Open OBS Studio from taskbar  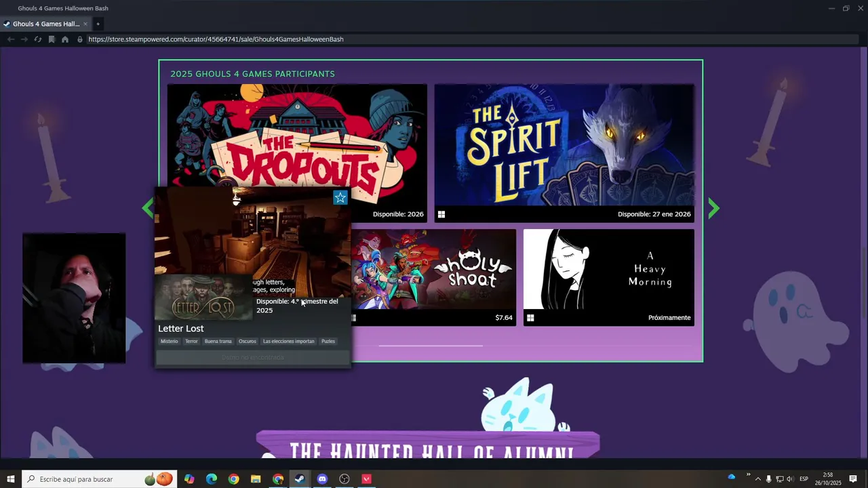coord(344,479)
